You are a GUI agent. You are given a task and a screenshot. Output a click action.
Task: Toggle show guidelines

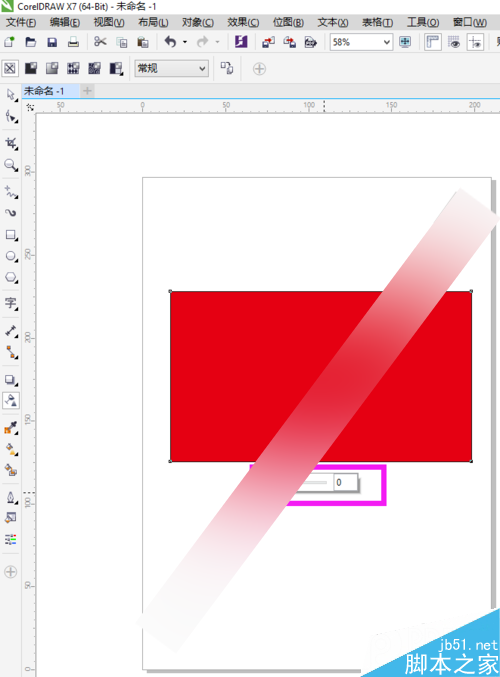point(475,42)
